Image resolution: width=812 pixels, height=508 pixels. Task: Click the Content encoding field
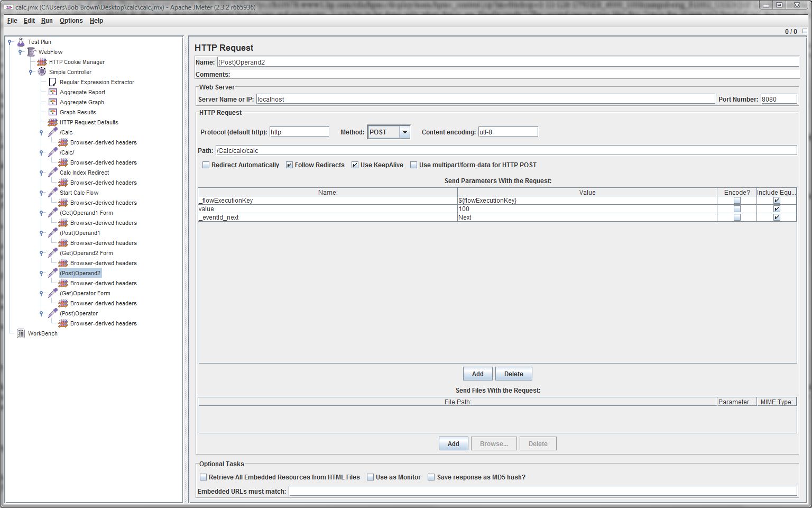508,132
